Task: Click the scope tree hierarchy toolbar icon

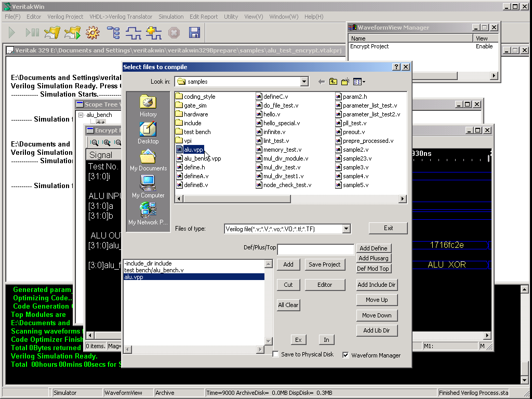Action: [113, 33]
